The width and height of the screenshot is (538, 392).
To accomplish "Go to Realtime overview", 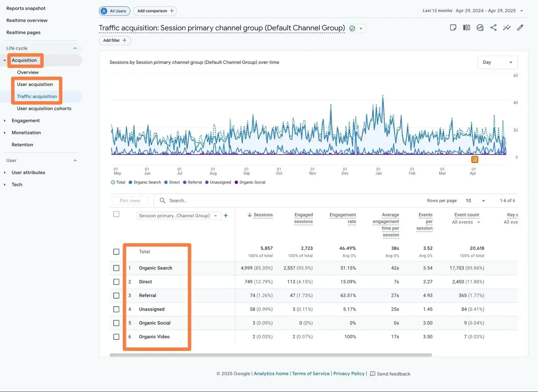I will [27, 20].
